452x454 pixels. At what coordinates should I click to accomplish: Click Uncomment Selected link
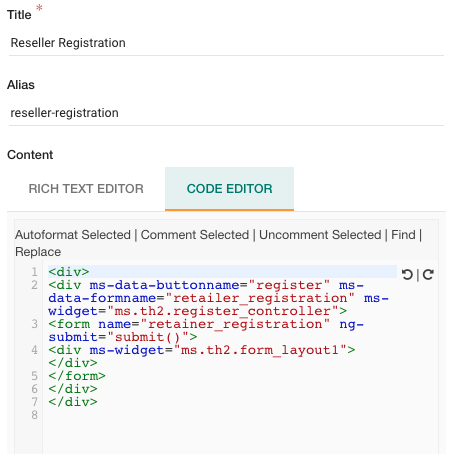[x=320, y=235]
